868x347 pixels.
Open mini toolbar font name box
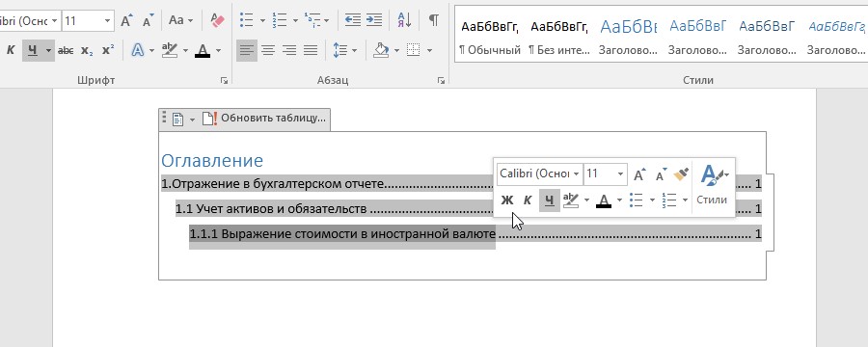(x=540, y=173)
